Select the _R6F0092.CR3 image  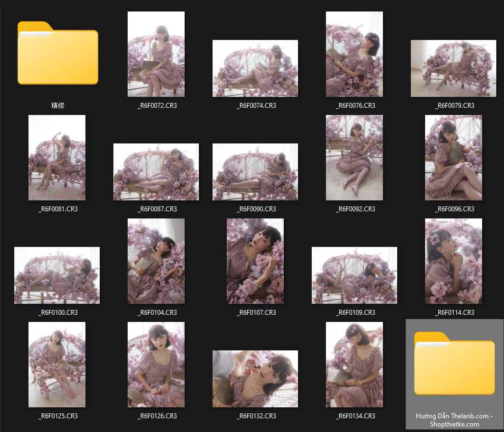point(354,158)
